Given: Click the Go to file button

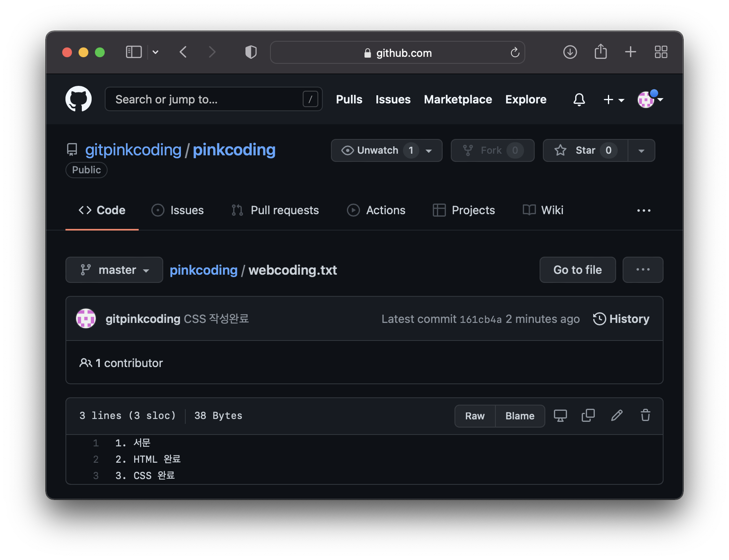Looking at the screenshot, I should [578, 270].
